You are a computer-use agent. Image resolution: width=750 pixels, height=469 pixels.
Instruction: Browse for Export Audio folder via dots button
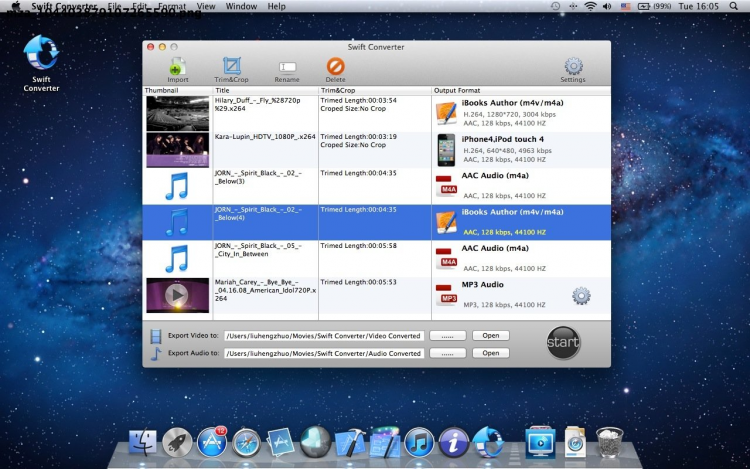447,353
